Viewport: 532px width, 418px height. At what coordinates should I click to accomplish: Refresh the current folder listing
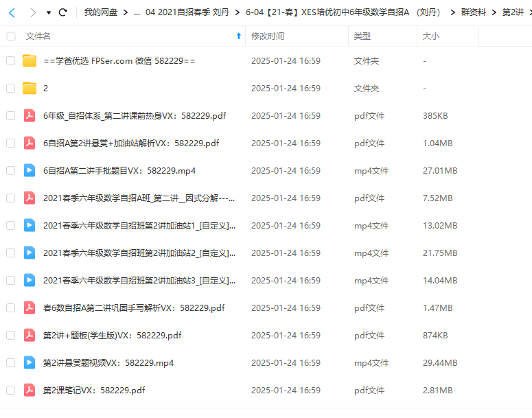(62, 12)
